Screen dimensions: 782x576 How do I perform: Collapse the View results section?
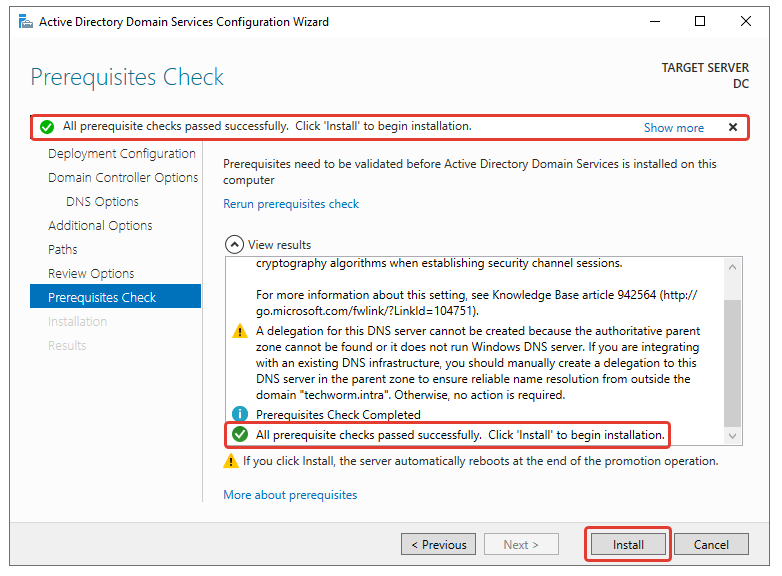pos(234,244)
